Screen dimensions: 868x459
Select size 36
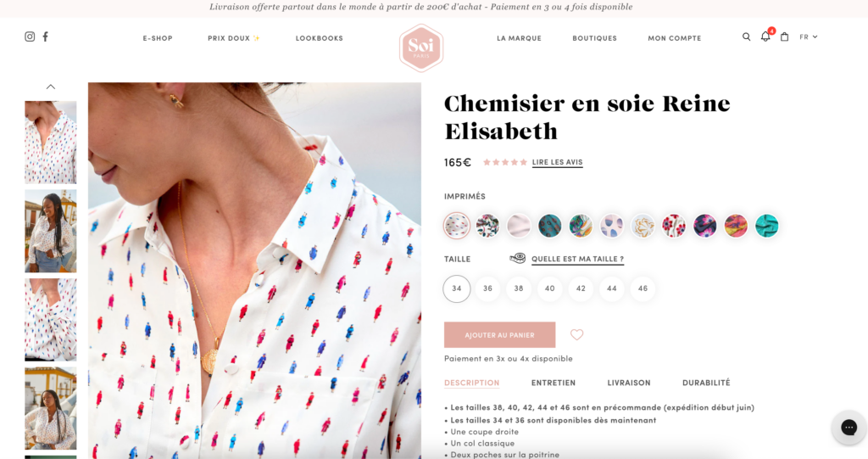click(x=487, y=288)
